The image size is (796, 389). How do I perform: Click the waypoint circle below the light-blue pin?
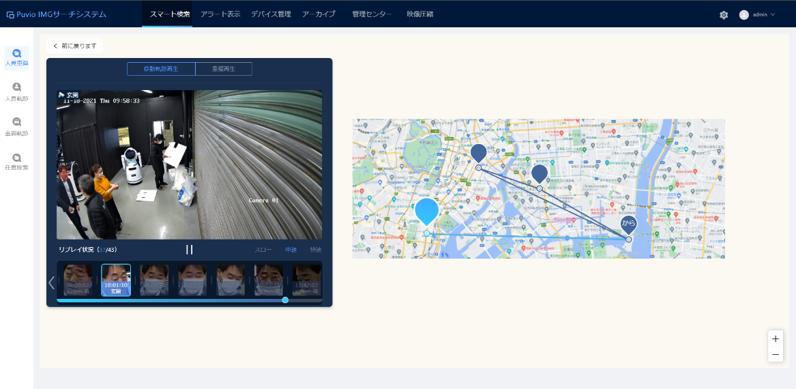click(426, 233)
